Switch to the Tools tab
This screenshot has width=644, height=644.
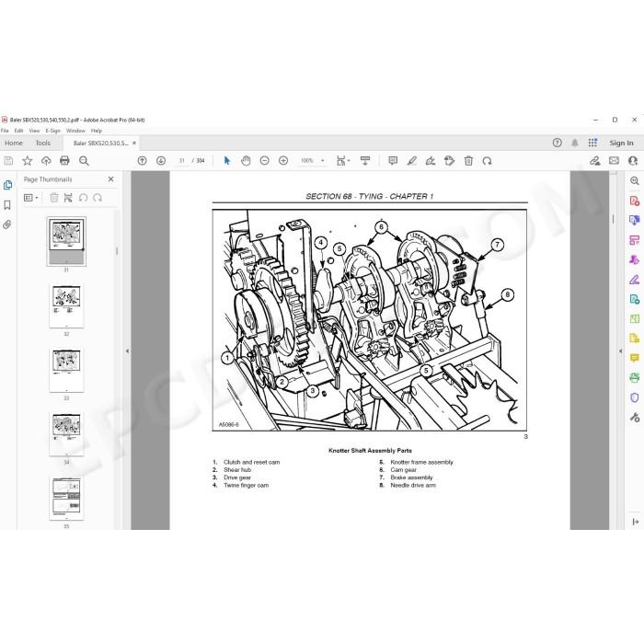pos(42,143)
